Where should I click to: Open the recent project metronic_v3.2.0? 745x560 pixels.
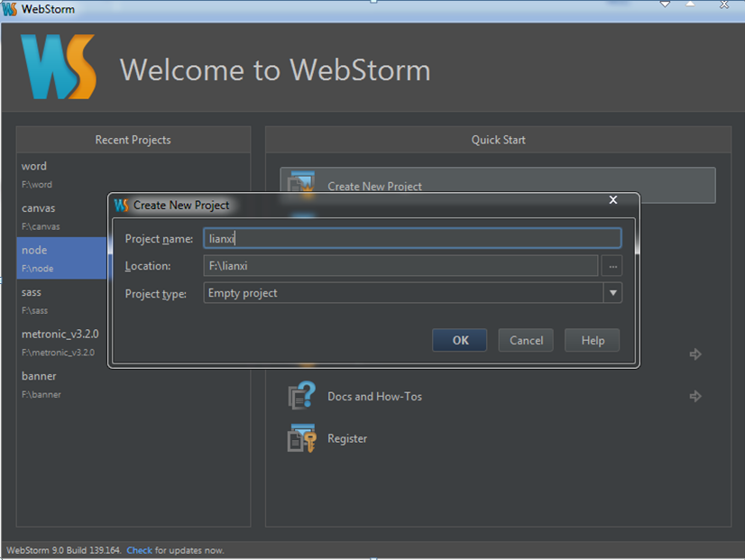tap(61, 343)
